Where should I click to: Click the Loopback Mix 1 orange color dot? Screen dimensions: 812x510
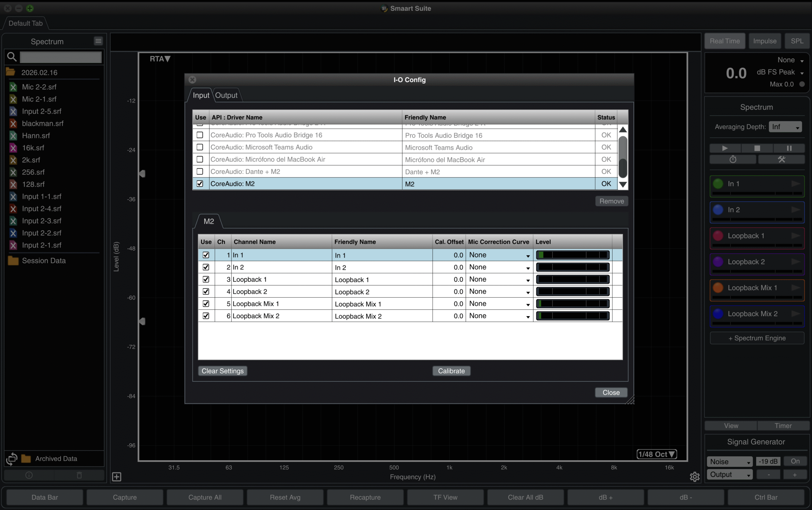pos(718,288)
